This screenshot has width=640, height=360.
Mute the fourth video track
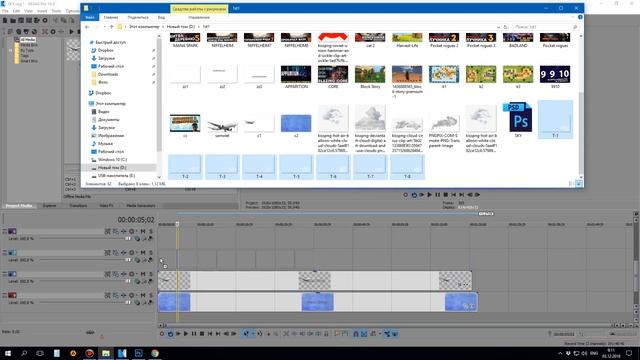coord(143,295)
